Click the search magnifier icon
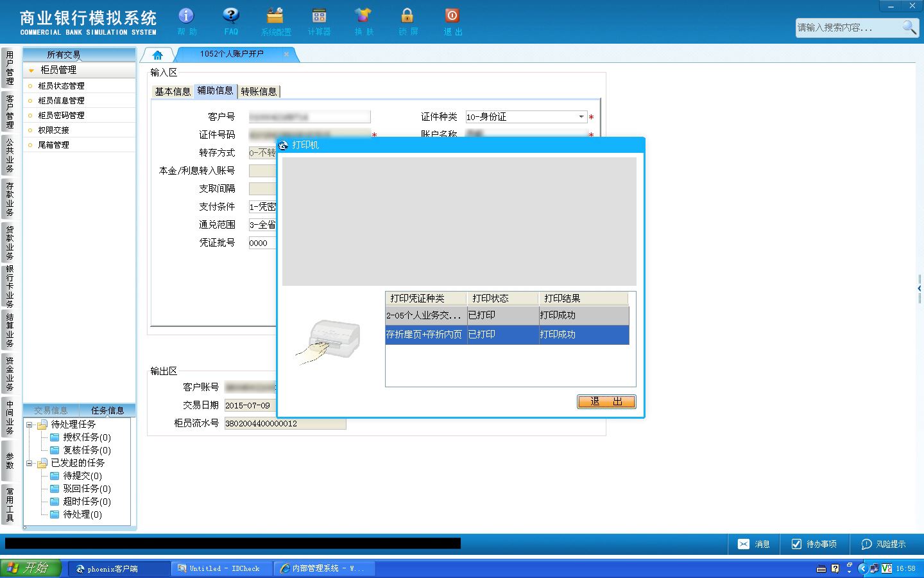The width and height of the screenshot is (924, 578). pos(909,27)
